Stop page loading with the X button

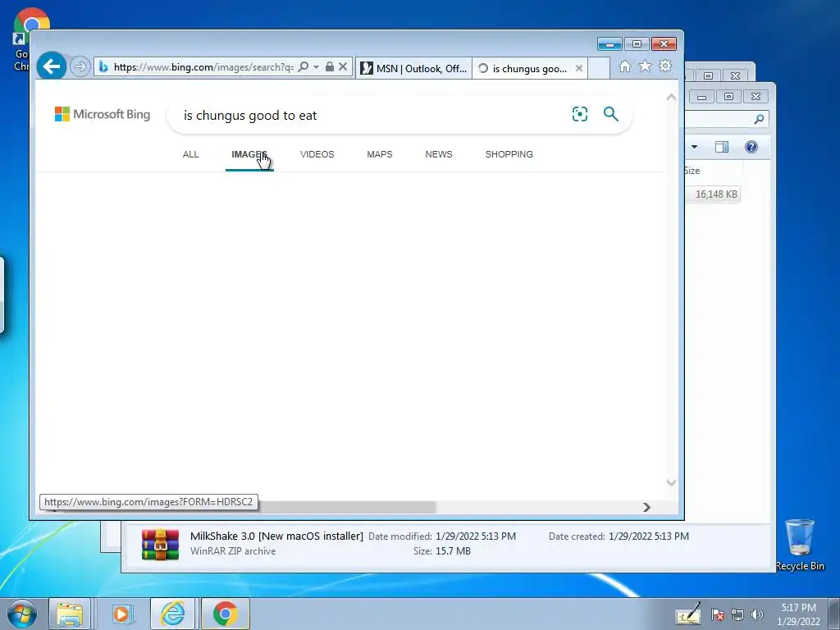tap(343, 66)
